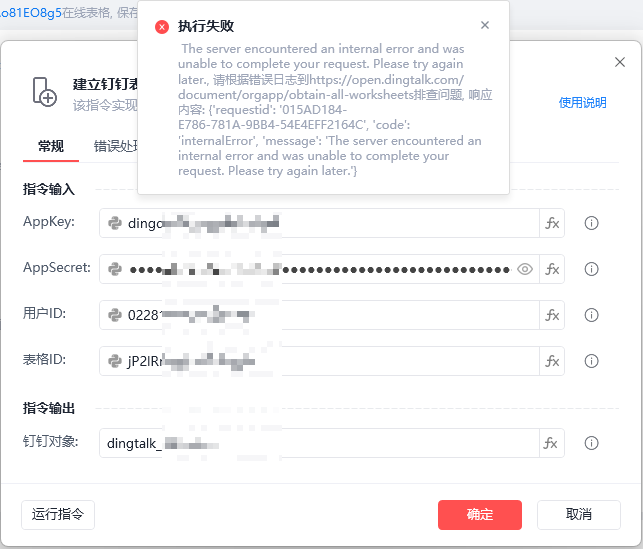Click fx expression icon in AppSecret row
The width and height of the screenshot is (643, 549).
[552, 269]
